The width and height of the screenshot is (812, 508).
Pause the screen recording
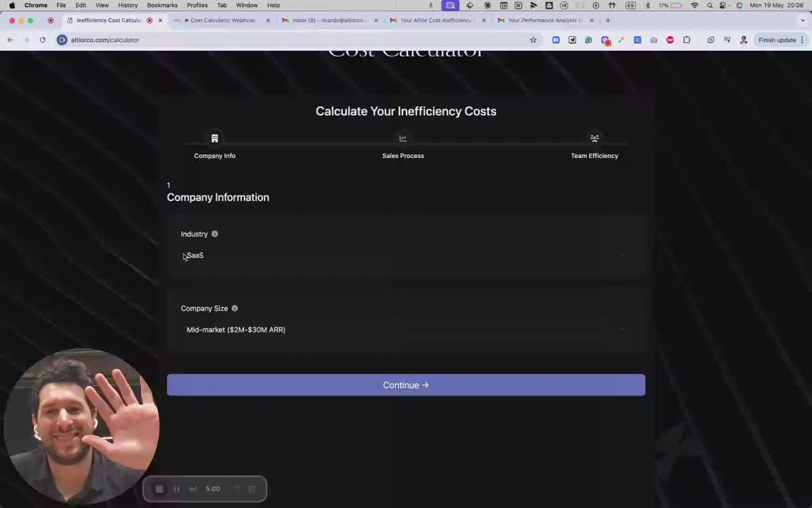pos(177,489)
